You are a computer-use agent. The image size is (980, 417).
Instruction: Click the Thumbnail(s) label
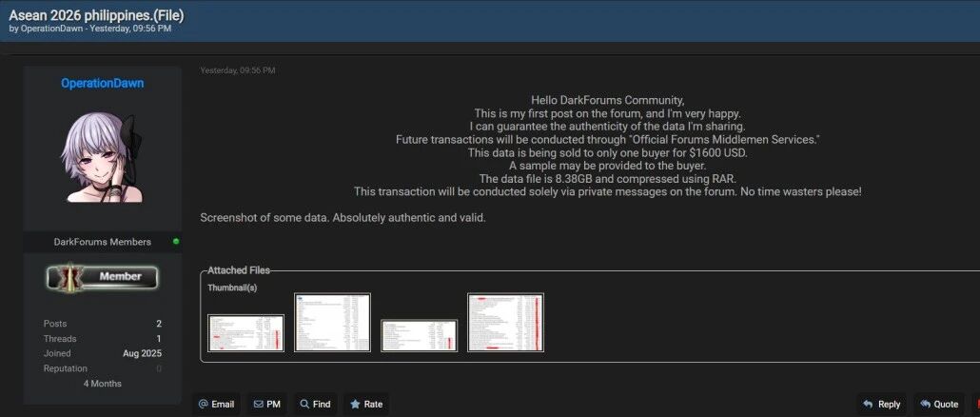232,288
